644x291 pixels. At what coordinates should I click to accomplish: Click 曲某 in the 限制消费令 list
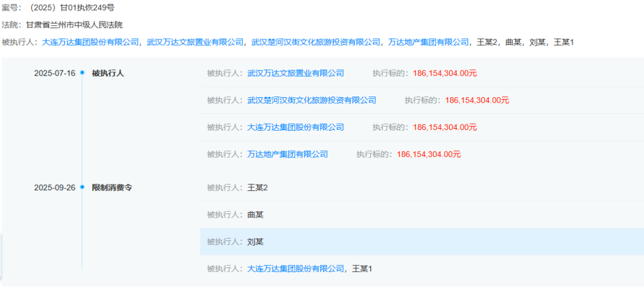click(x=255, y=215)
